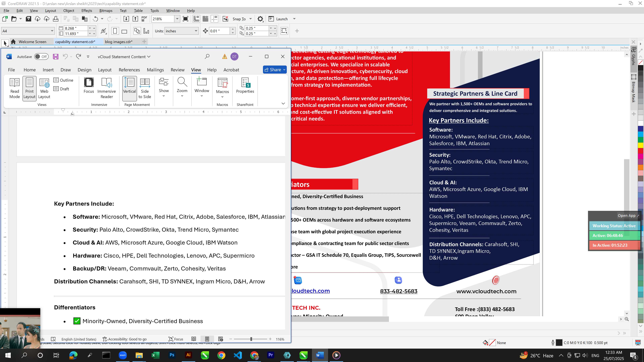Viewport: 644px width, 362px height.
Task: Open Word Acrobat tab
Action: (231, 70)
